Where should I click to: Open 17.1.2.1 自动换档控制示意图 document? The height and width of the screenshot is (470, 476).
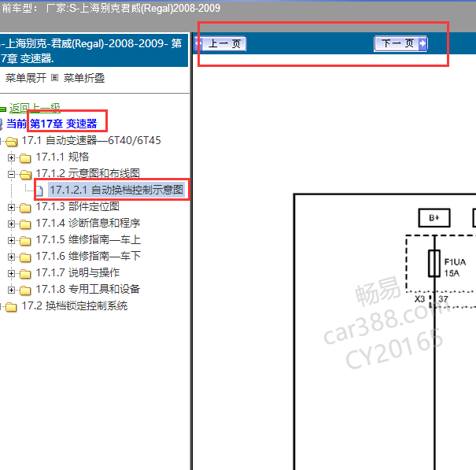pos(116,190)
